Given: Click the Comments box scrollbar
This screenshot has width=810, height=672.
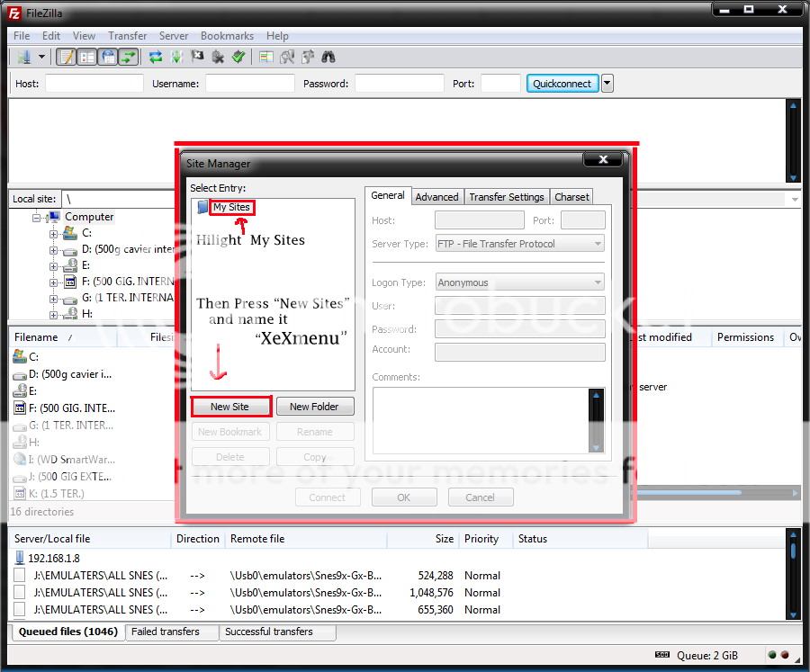Looking at the screenshot, I should pyautogui.click(x=596, y=420).
